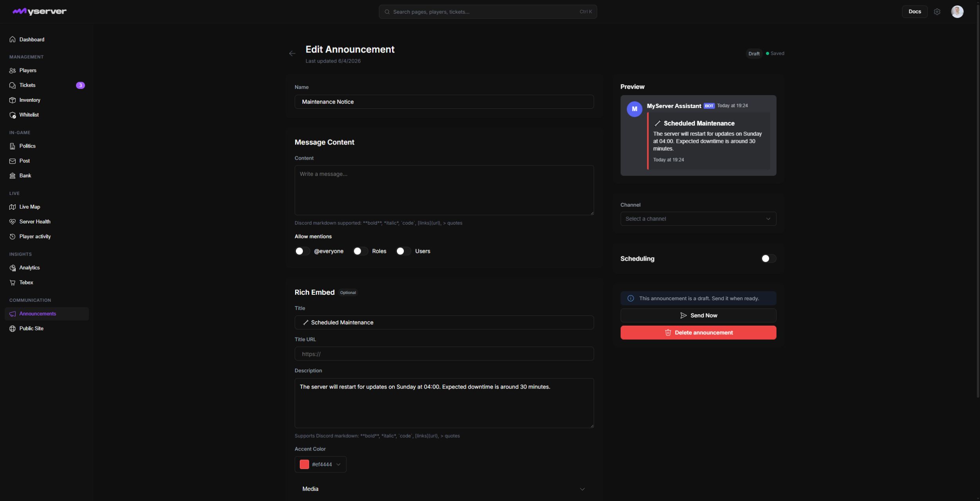
Task: Click the red Delete announcement button
Action: click(x=698, y=333)
